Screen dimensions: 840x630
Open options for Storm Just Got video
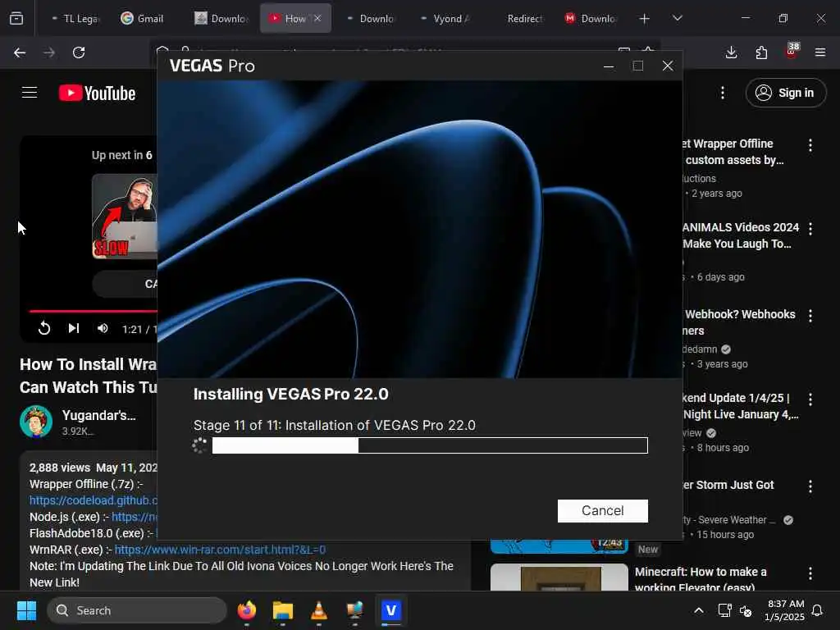point(810,486)
